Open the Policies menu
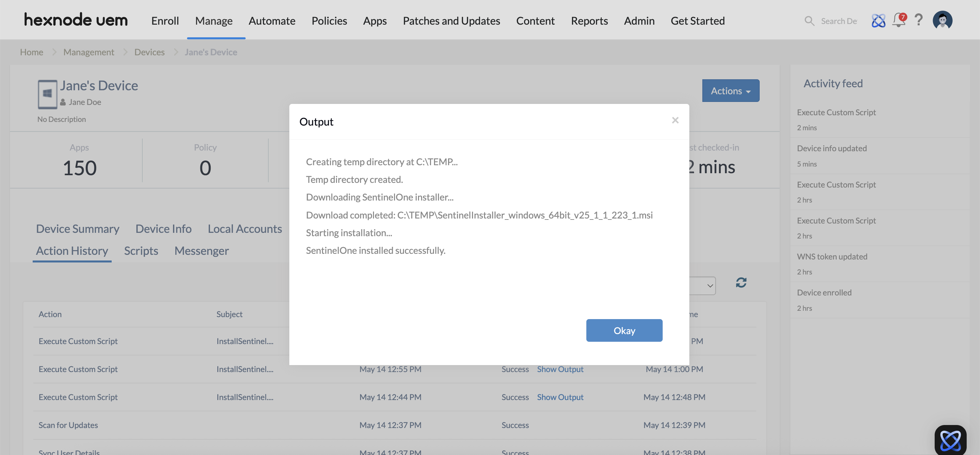Viewport: 980px width, 455px height. (x=329, y=21)
